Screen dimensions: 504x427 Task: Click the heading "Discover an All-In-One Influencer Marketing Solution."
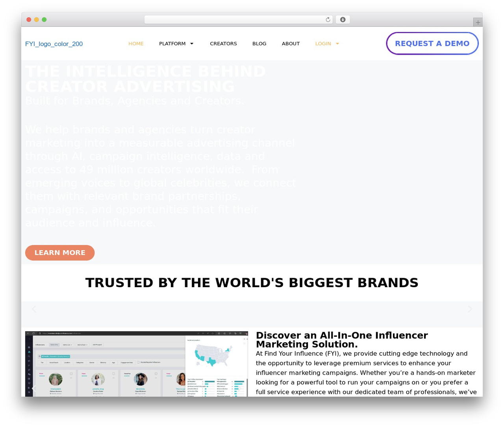[342, 340]
